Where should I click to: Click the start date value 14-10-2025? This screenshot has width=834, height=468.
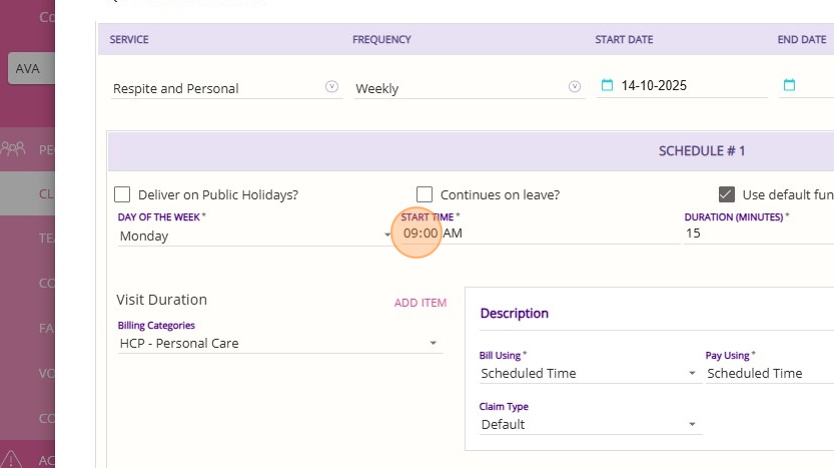tap(654, 86)
